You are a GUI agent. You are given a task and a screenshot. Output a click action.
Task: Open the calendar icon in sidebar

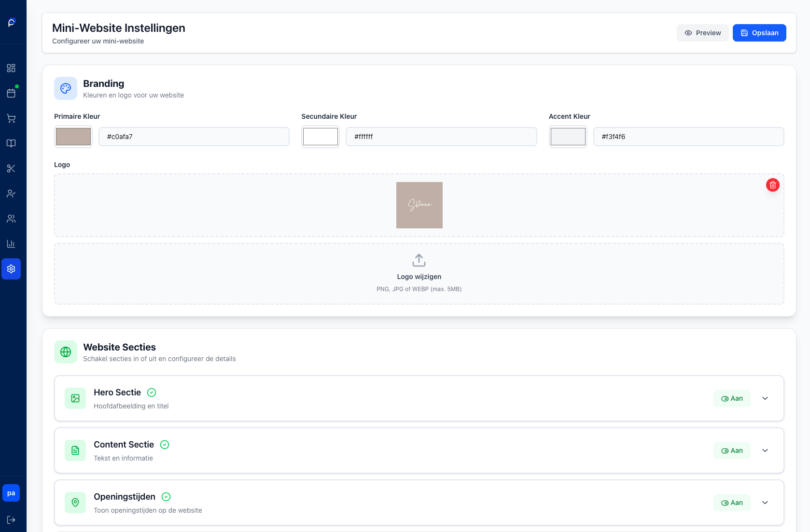pyautogui.click(x=11, y=93)
